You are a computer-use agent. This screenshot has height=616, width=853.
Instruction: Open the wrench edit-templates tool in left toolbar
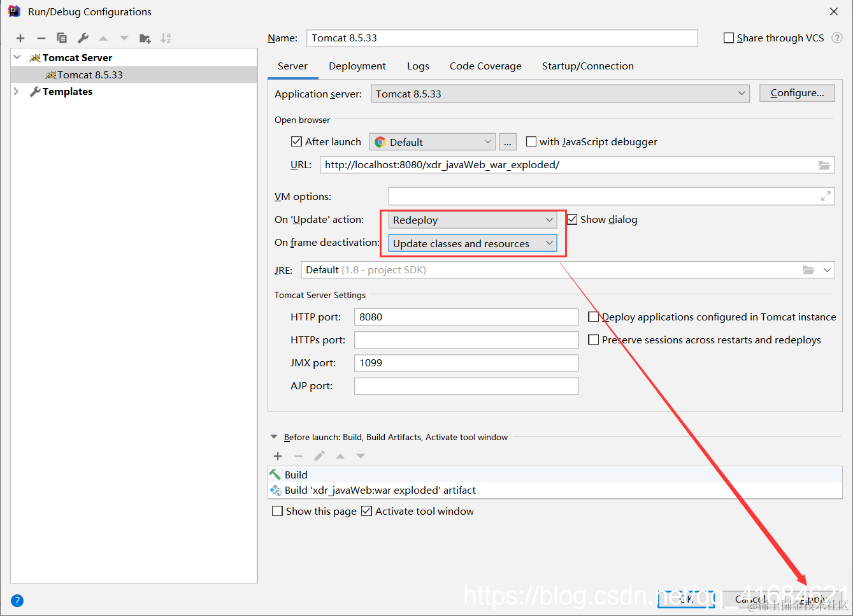[83, 38]
